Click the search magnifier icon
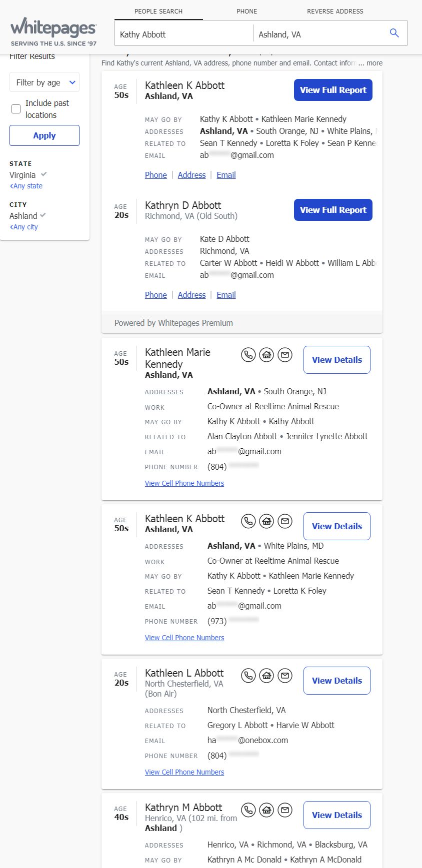The width and height of the screenshot is (422, 868). 394,33
